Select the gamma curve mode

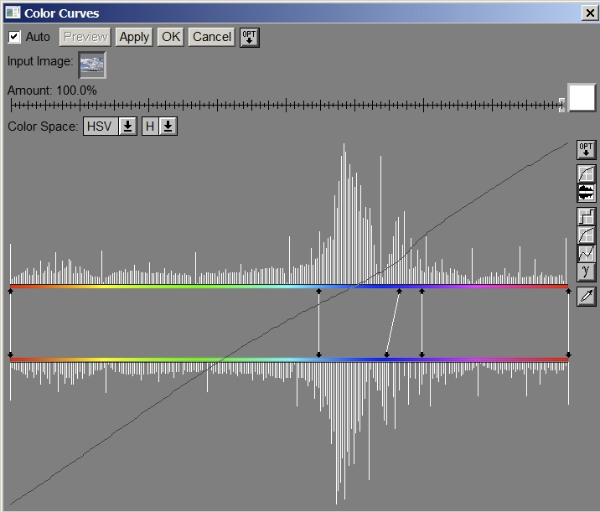pyautogui.click(x=586, y=271)
